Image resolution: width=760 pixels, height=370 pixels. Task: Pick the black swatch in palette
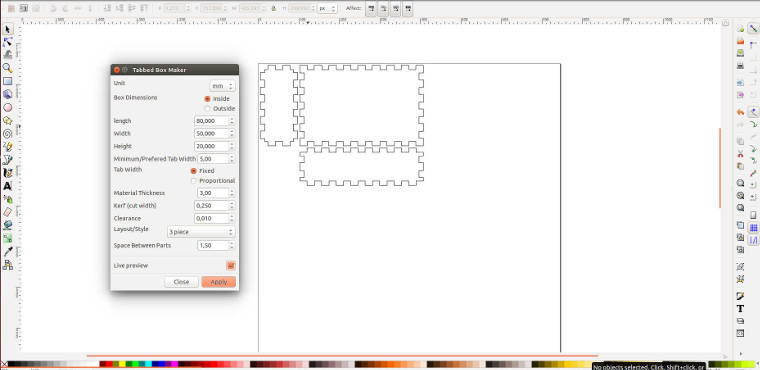point(11,364)
